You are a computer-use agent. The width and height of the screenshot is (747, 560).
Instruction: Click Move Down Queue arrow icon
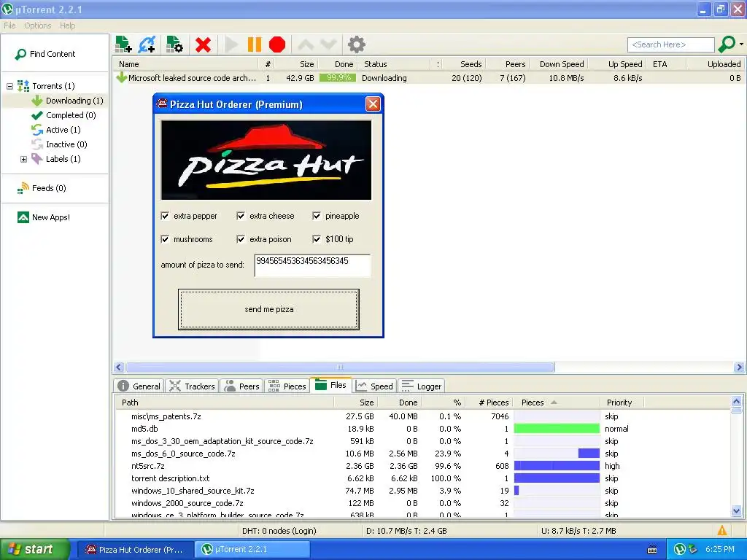(x=329, y=44)
